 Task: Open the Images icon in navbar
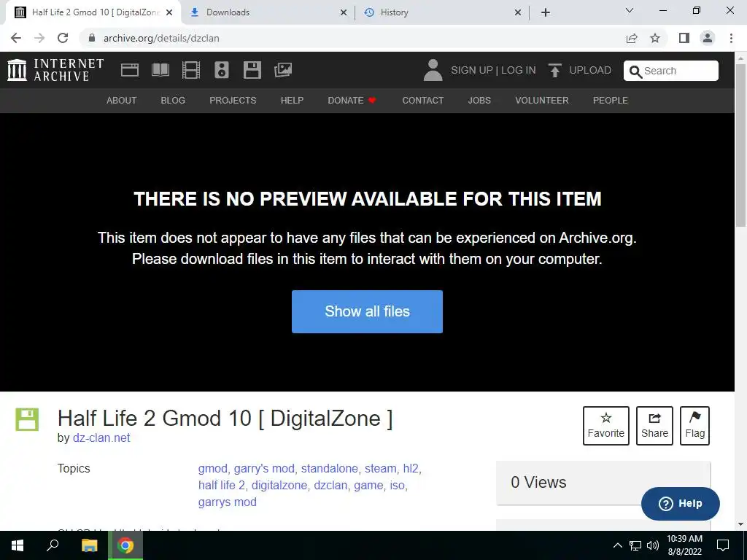tap(283, 70)
